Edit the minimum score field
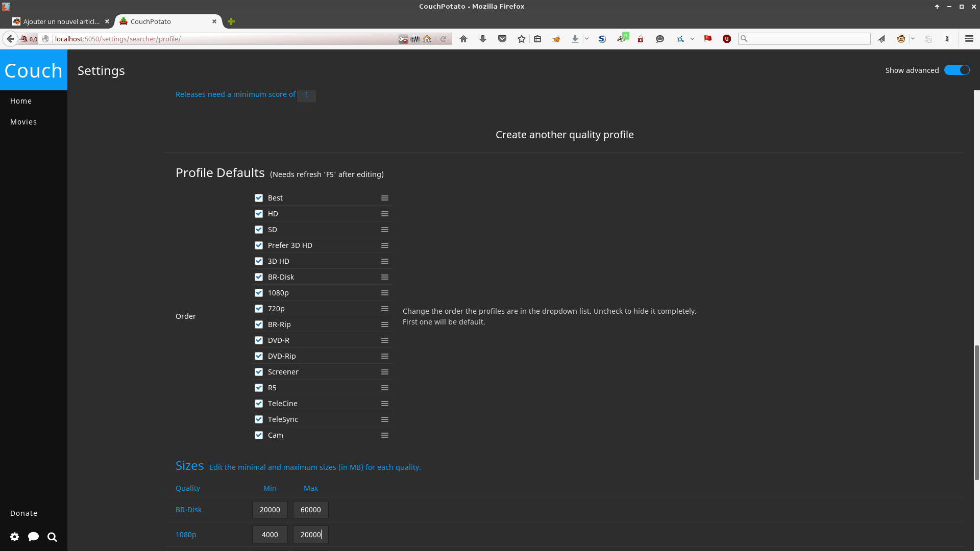This screenshot has height=551, width=980. 307,95
